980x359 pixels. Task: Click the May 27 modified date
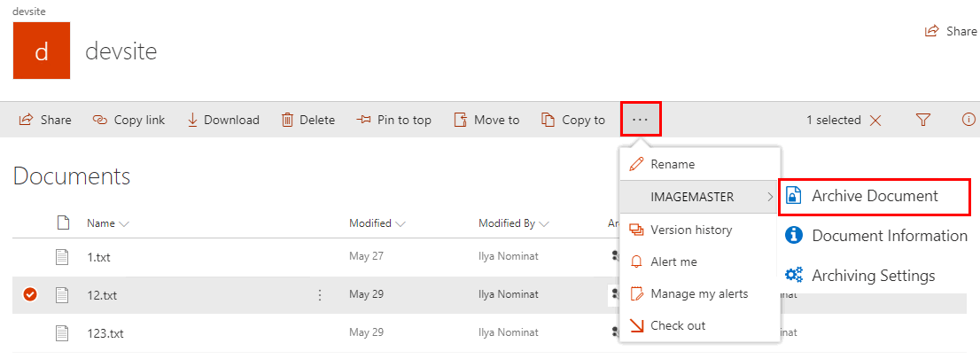(366, 256)
